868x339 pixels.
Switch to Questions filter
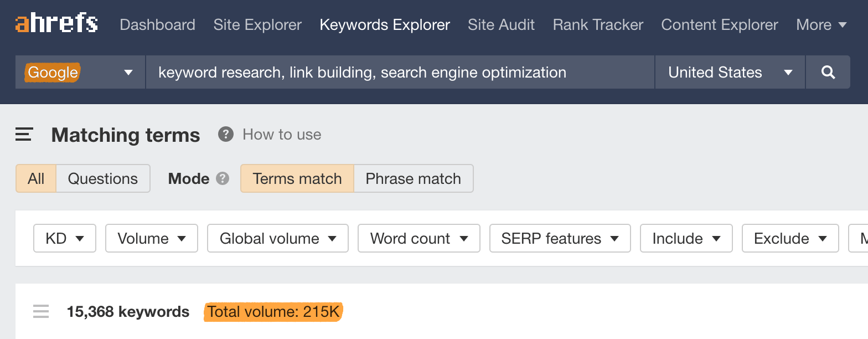click(102, 178)
